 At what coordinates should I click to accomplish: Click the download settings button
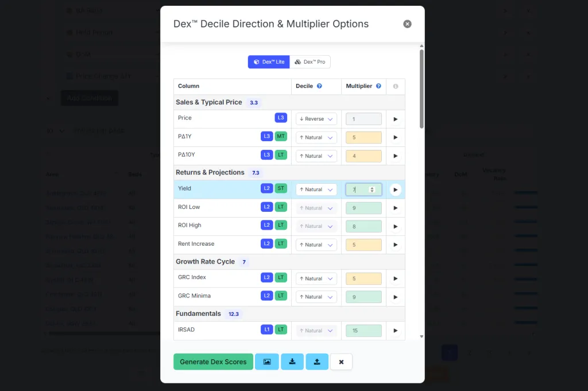tap(292, 362)
